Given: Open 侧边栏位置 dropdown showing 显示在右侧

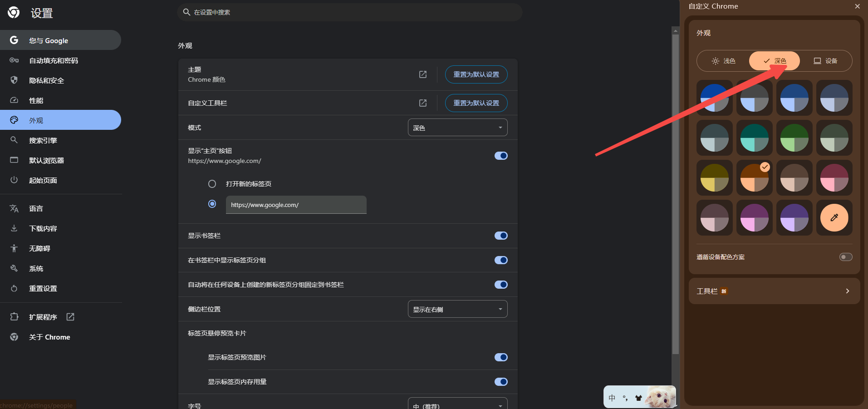Looking at the screenshot, I should (x=457, y=309).
